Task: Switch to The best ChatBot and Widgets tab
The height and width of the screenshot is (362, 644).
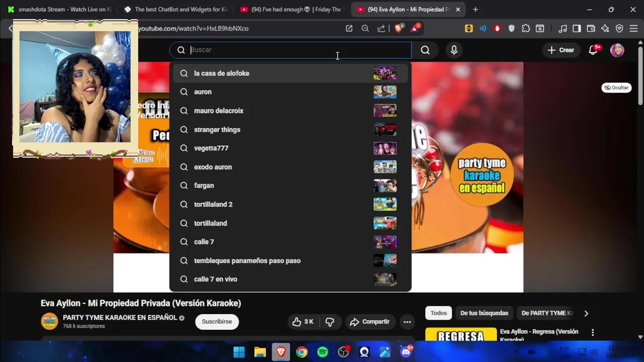Action: (176, 10)
